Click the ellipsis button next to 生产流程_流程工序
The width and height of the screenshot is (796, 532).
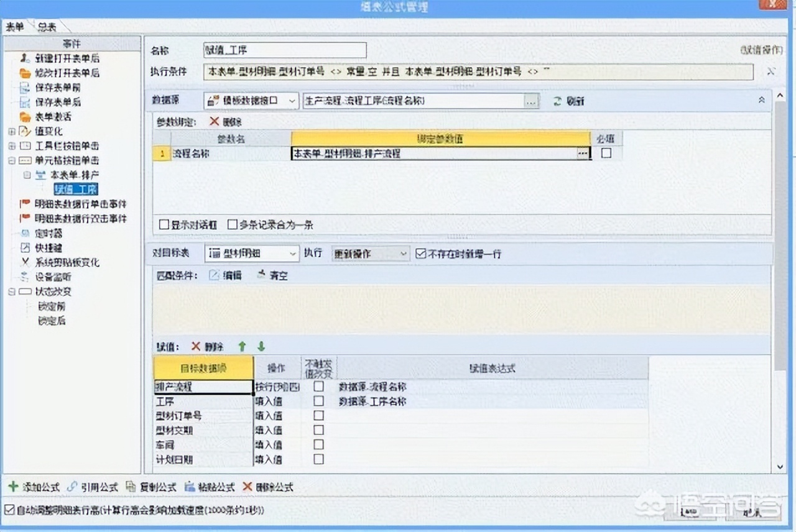click(530, 101)
